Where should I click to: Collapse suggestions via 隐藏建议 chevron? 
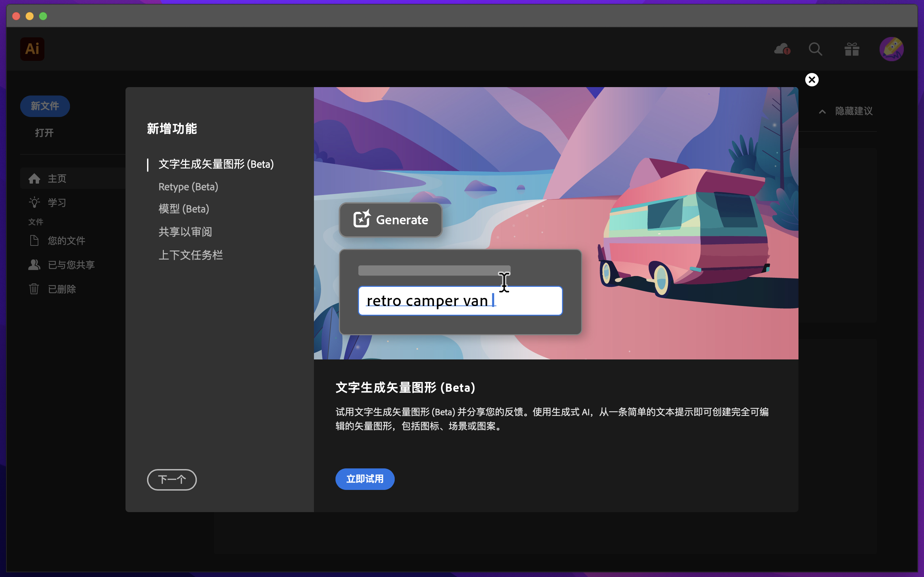(x=822, y=111)
